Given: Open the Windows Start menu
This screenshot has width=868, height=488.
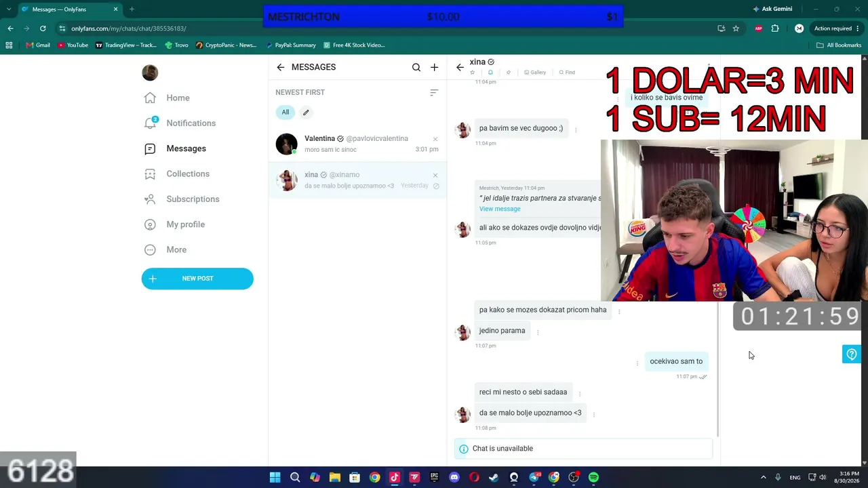Looking at the screenshot, I should [275, 477].
